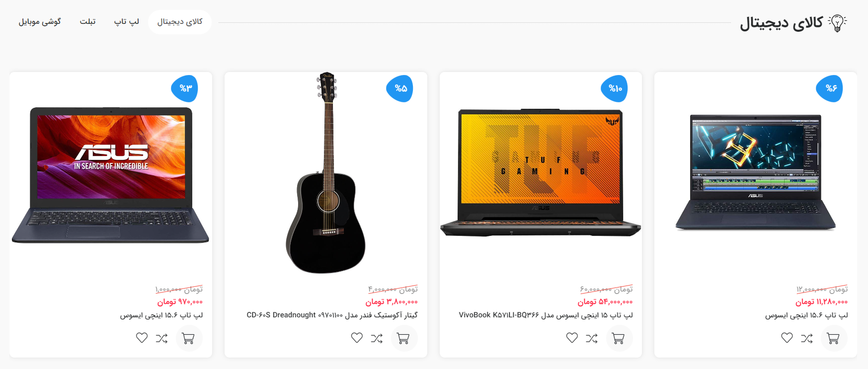The height and width of the screenshot is (369, 868).
Task: Click compare icon on 11,280,000 toman laptop
Action: 807,338
